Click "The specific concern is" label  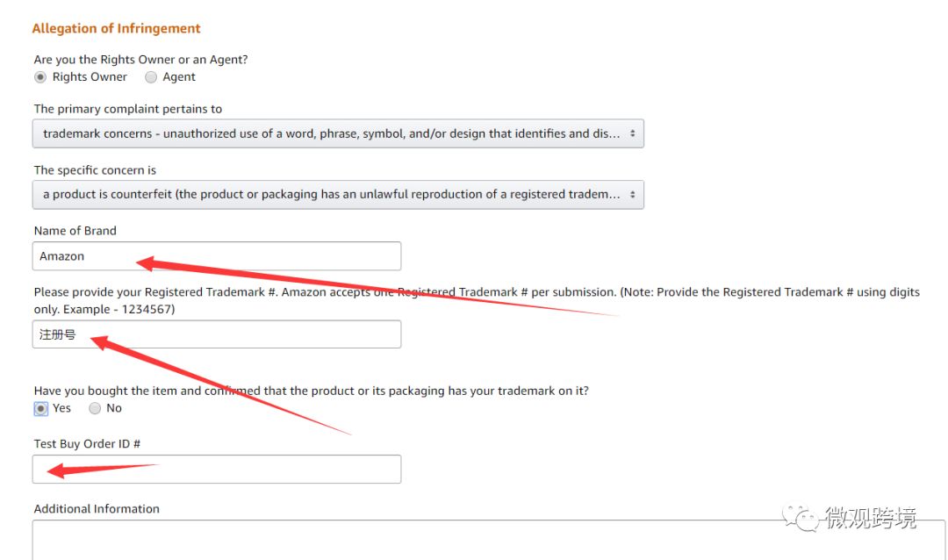click(95, 170)
